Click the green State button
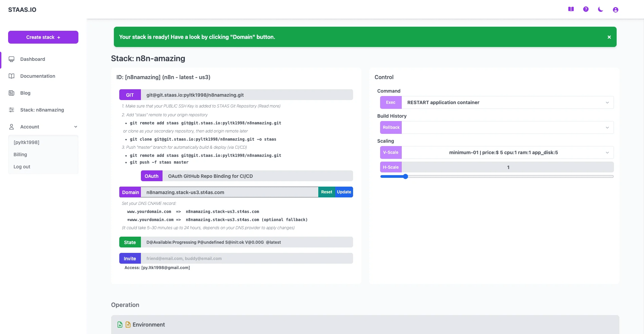Viewport: 644px width, 334px height. point(130,242)
